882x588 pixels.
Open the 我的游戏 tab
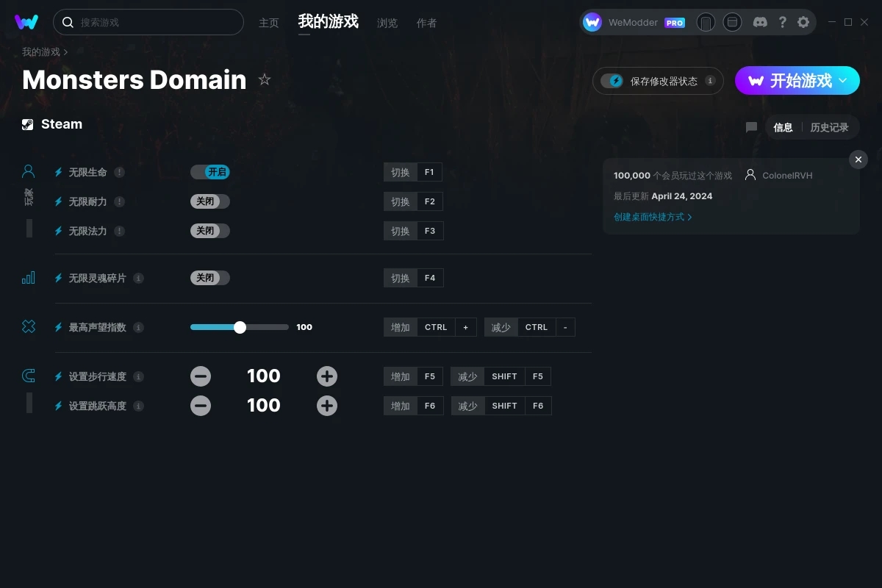(x=329, y=21)
